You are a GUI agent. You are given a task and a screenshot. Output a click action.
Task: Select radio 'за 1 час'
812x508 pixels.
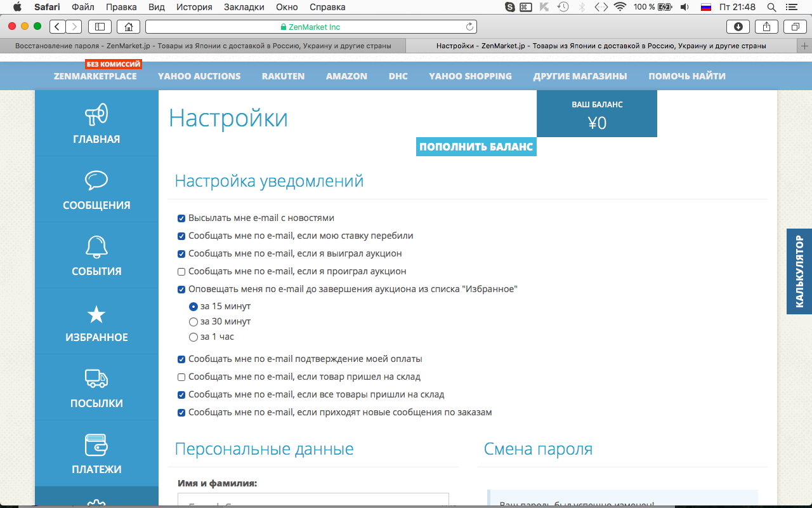coord(193,337)
